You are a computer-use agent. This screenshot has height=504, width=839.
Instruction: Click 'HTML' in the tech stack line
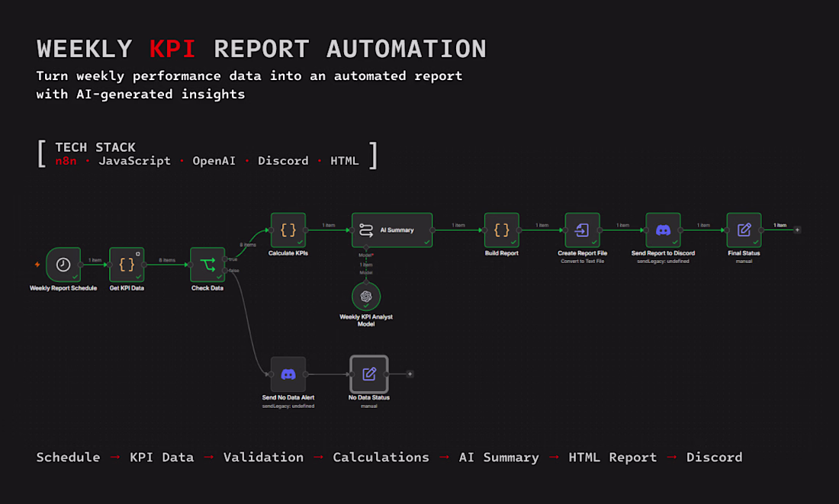pos(345,161)
